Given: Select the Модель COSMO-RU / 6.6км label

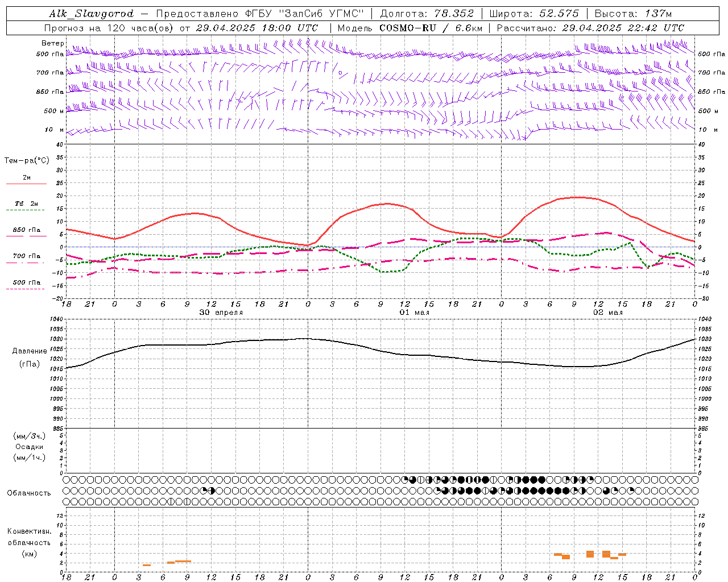Looking at the screenshot, I should pos(410,28).
